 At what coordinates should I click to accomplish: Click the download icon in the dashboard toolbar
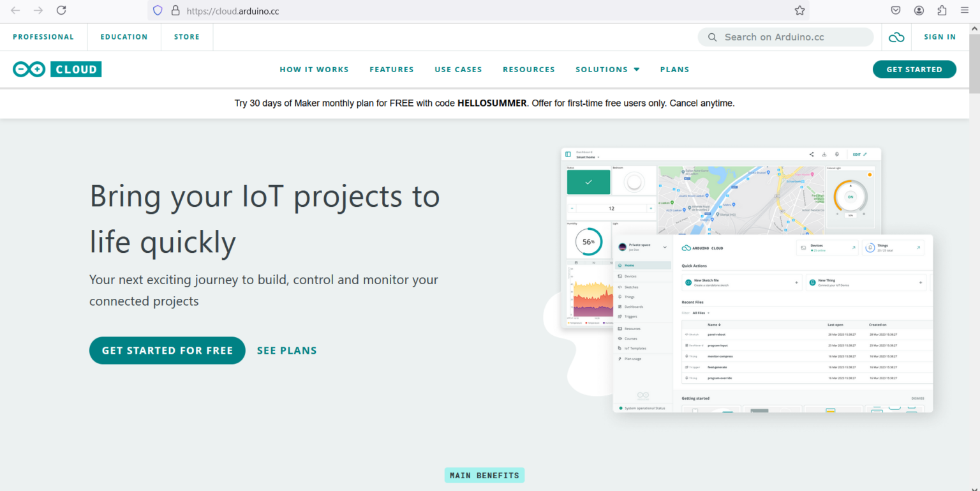click(x=824, y=155)
